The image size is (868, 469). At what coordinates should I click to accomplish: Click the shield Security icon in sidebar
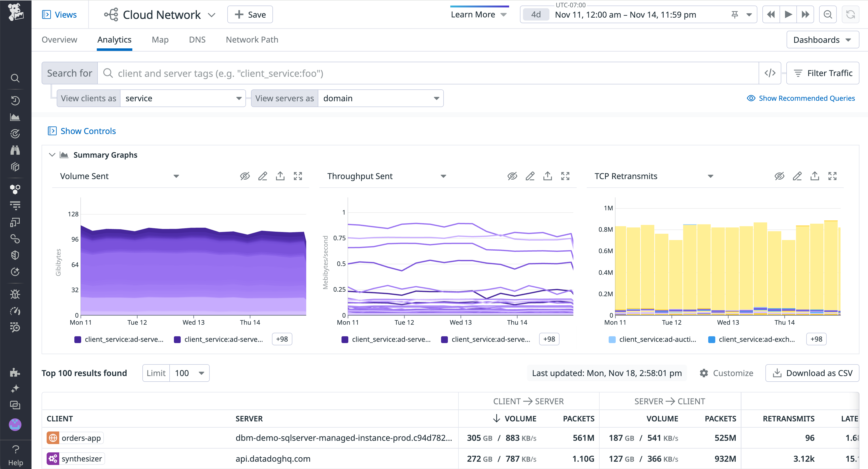(x=15, y=255)
